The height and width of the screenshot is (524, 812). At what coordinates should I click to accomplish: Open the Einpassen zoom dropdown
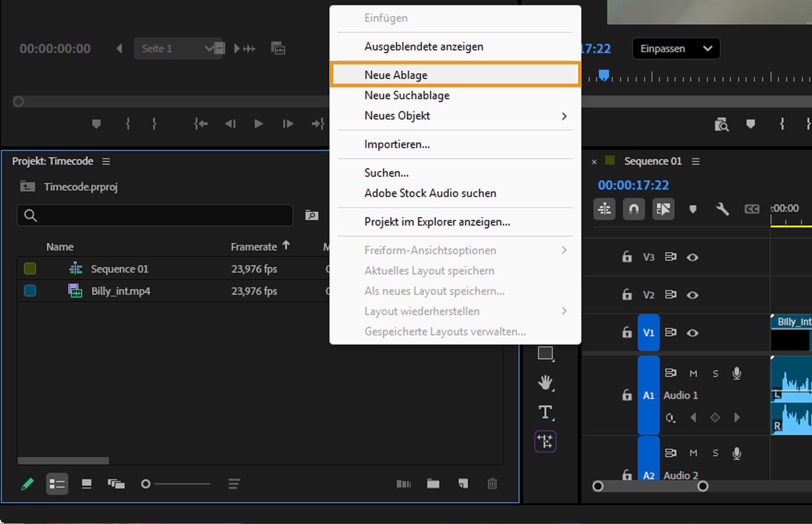coord(675,49)
